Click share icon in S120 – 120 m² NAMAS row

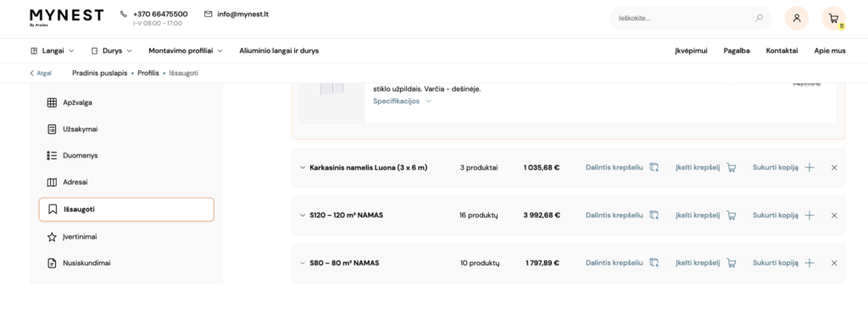654,215
